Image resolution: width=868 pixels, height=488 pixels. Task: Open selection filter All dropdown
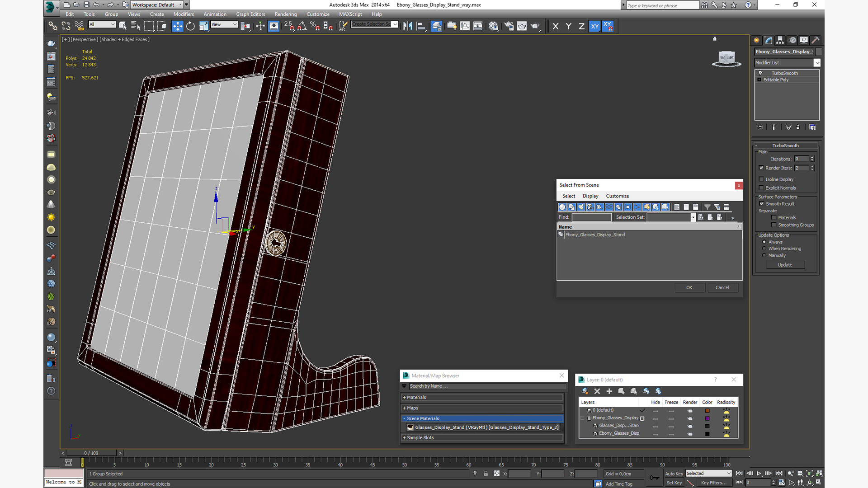102,24
